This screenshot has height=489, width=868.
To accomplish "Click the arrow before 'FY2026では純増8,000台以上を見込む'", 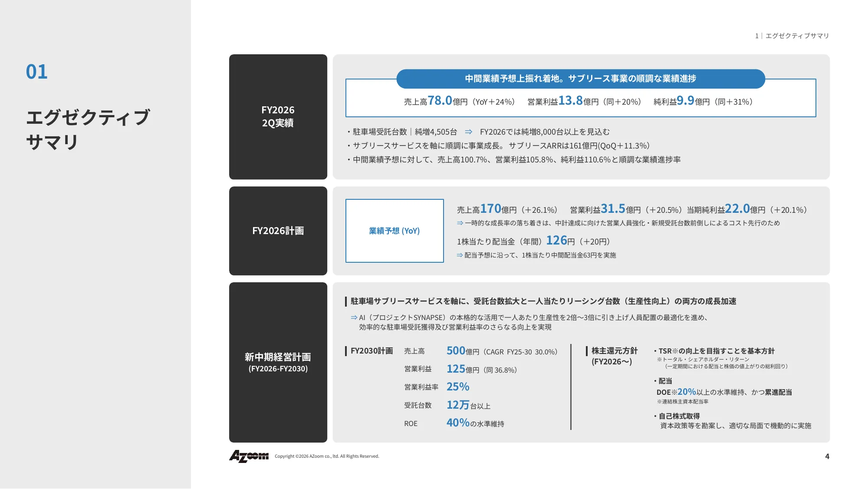I will pyautogui.click(x=468, y=132).
